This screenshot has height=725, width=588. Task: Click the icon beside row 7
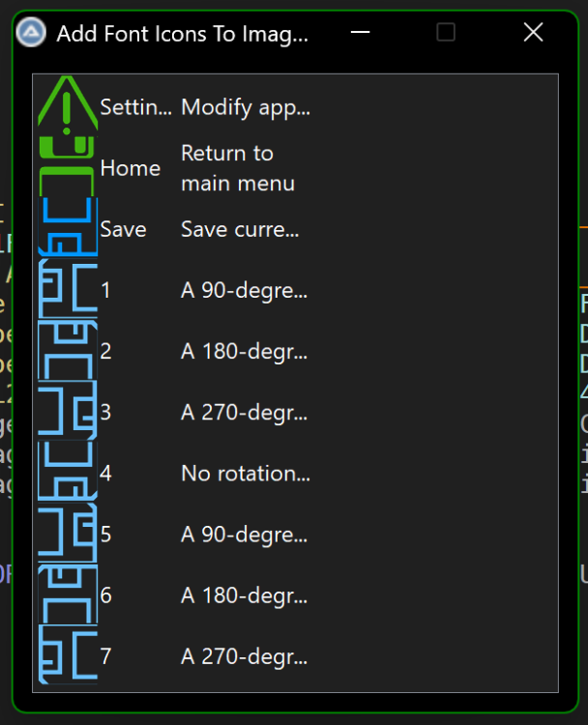68,656
